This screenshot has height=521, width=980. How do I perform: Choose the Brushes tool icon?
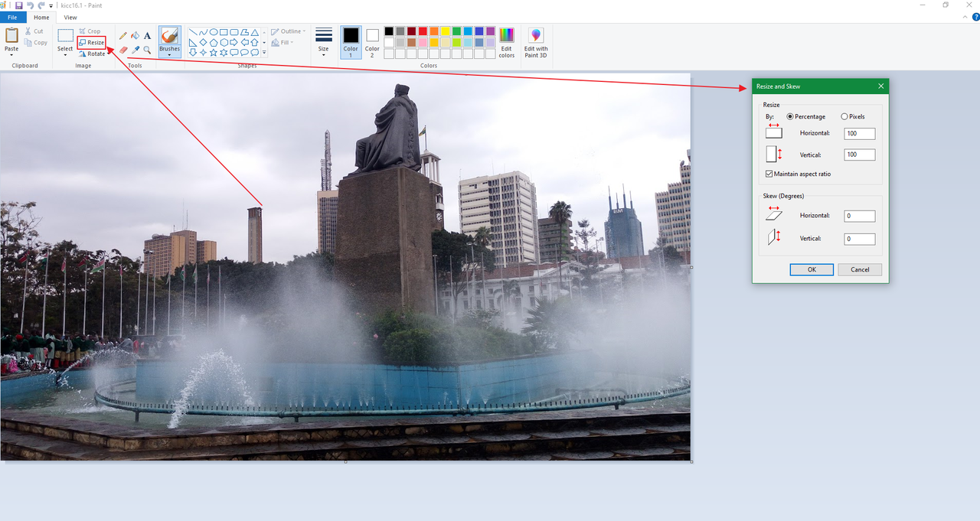pos(170,35)
